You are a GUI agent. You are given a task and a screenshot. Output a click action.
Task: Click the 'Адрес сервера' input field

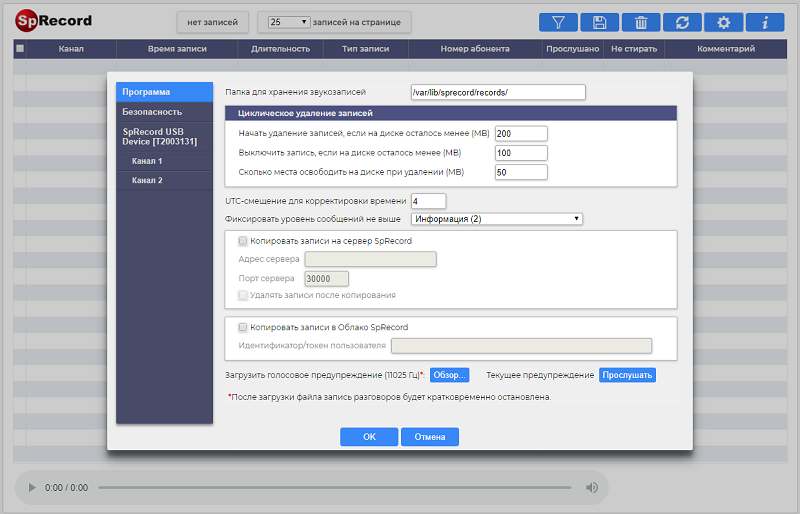click(x=370, y=259)
